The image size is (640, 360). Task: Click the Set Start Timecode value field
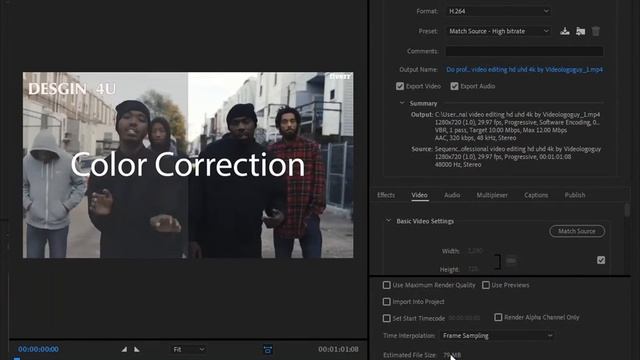point(464,318)
